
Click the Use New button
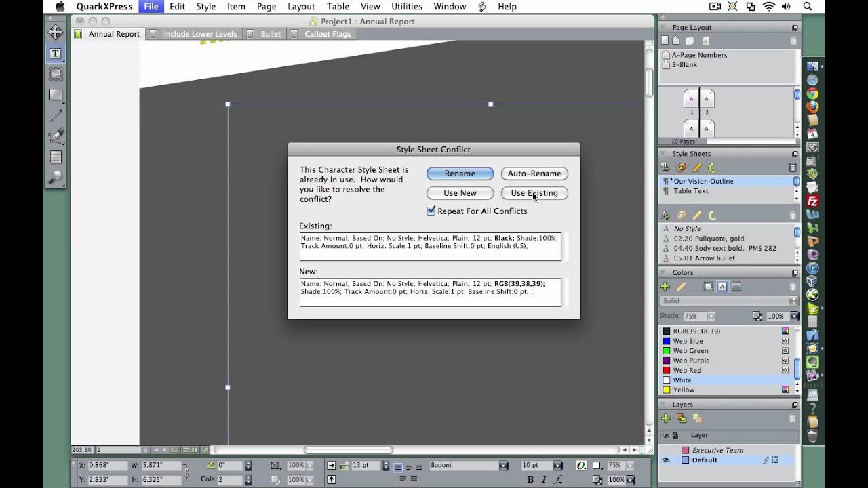pyautogui.click(x=460, y=193)
